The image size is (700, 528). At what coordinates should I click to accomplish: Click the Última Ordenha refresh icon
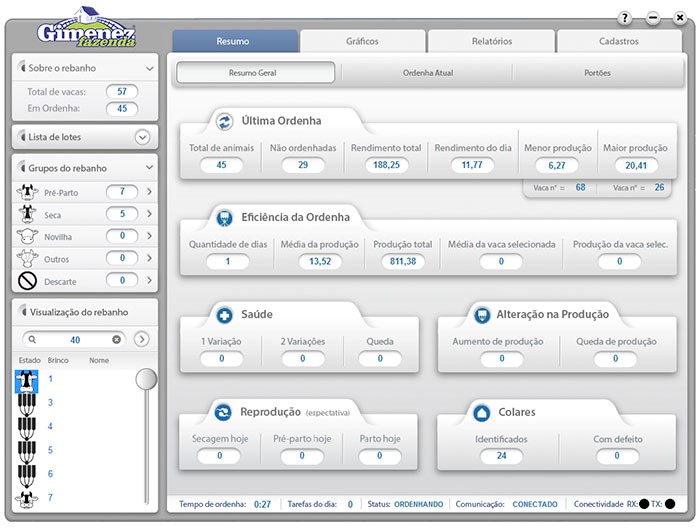[x=224, y=121]
